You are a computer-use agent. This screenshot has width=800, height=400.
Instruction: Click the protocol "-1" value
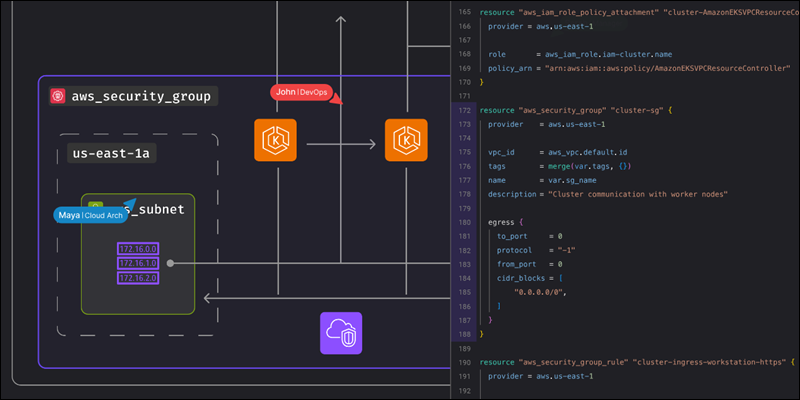pos(566,251)
